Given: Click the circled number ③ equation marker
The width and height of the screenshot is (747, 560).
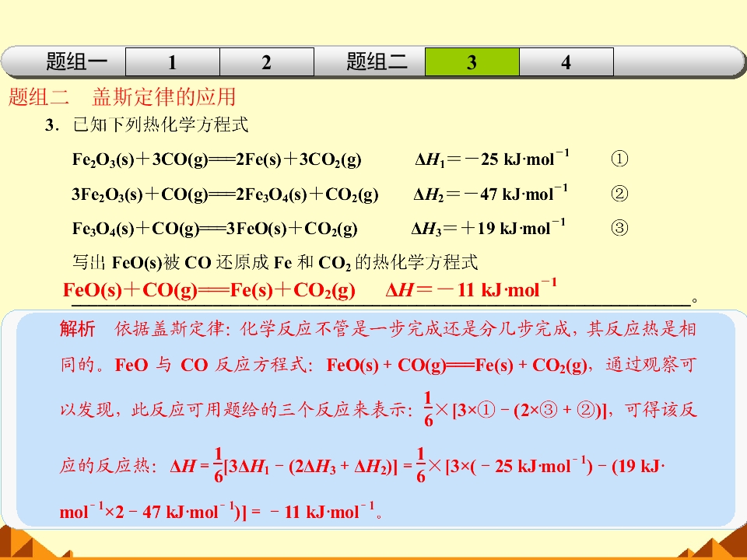Looking at the screenshot, I should pos(619,228).
